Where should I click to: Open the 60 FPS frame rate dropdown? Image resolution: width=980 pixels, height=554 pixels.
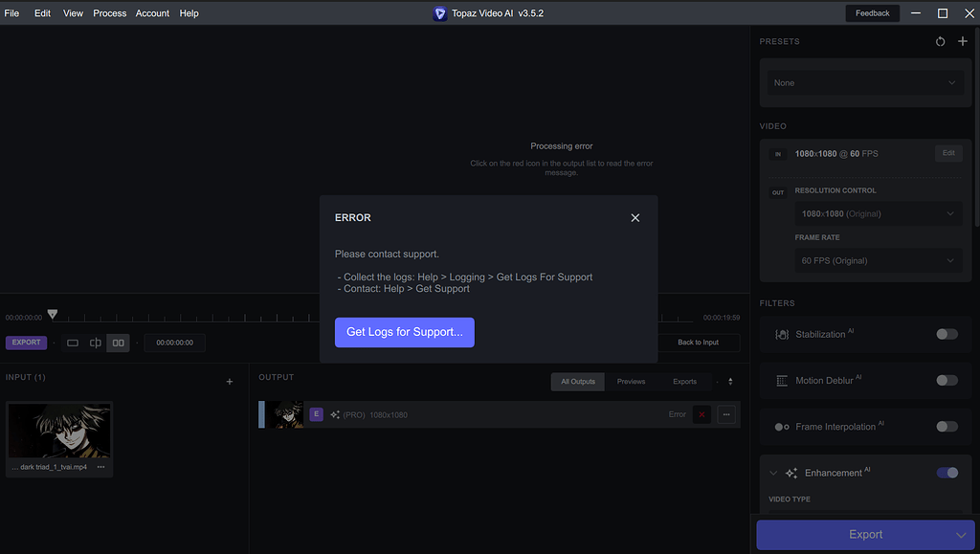point(878,260)
